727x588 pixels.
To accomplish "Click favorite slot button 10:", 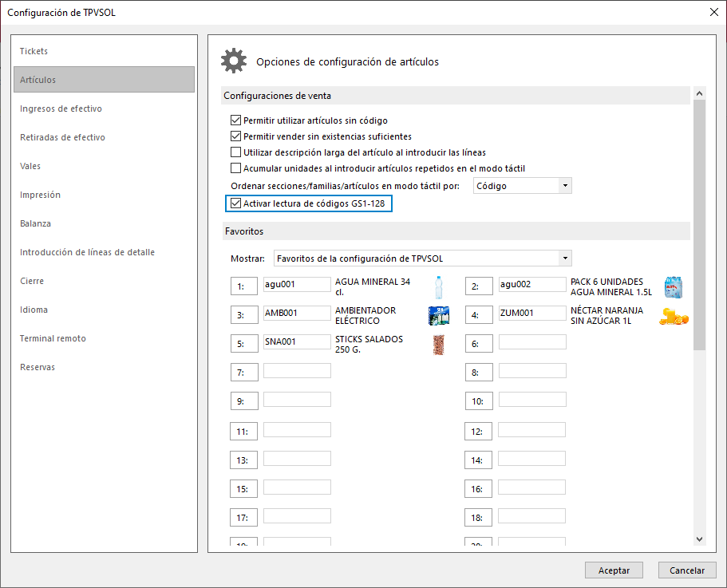I will pos(479,401).
